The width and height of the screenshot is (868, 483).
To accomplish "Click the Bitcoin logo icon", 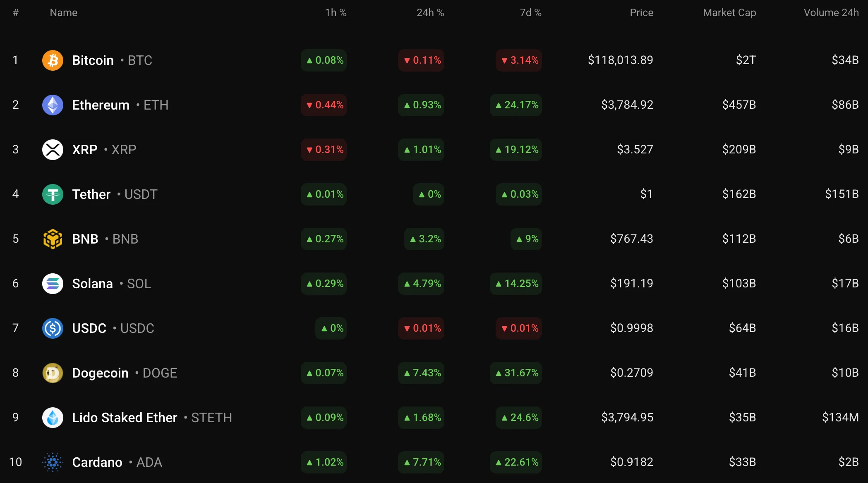I will pos(53,60).
